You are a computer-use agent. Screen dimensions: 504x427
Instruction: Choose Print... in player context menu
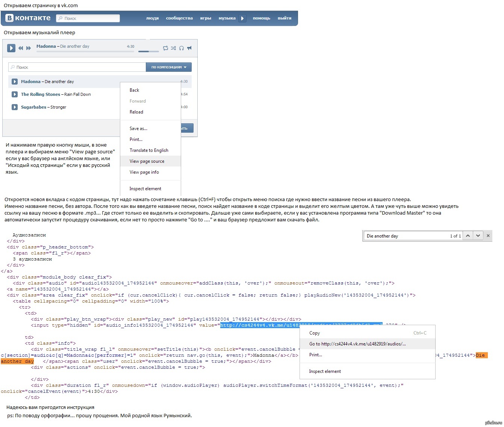[150, 139]
